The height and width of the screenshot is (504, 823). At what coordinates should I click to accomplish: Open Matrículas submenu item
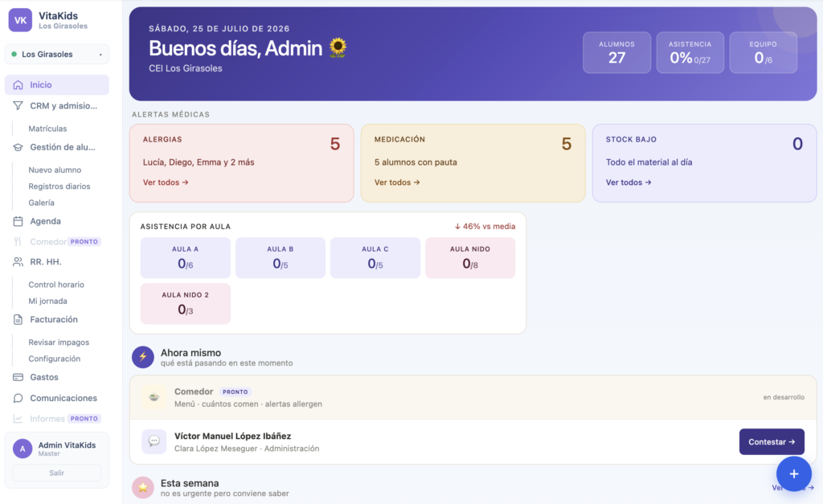[47, 129]
